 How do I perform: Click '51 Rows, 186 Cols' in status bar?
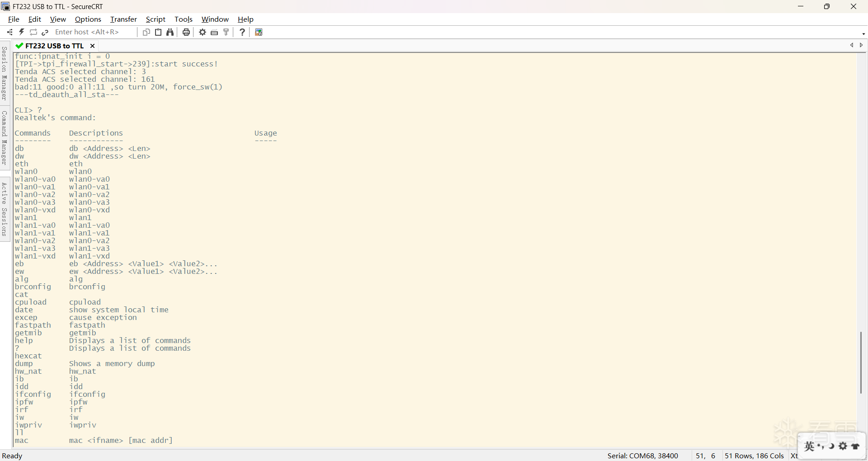[x=754, y=456]
